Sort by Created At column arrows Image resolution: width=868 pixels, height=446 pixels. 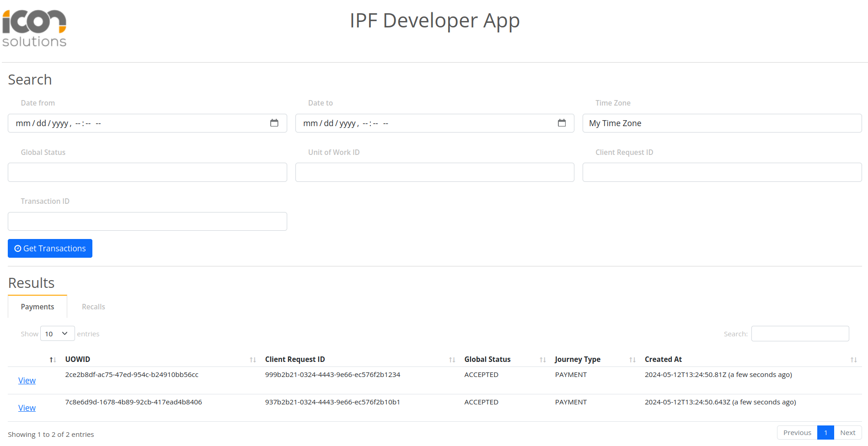tap(853, 360)
